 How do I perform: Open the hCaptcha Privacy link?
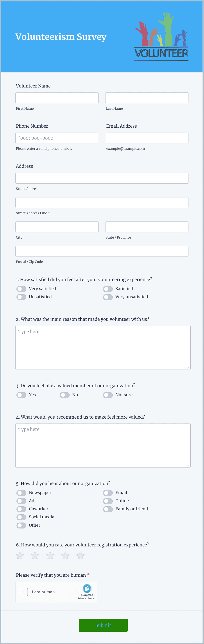coord(82,598)
